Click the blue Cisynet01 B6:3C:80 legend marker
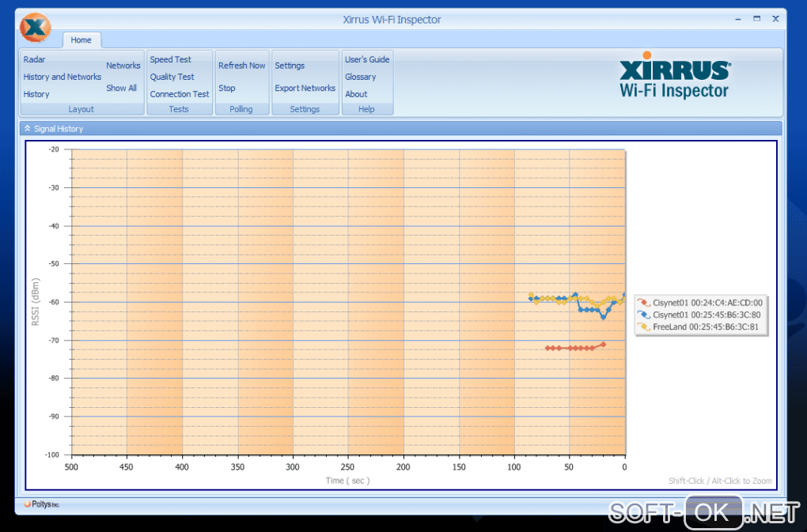Screen dimensions: 807x532 click(x=644, y=315)
